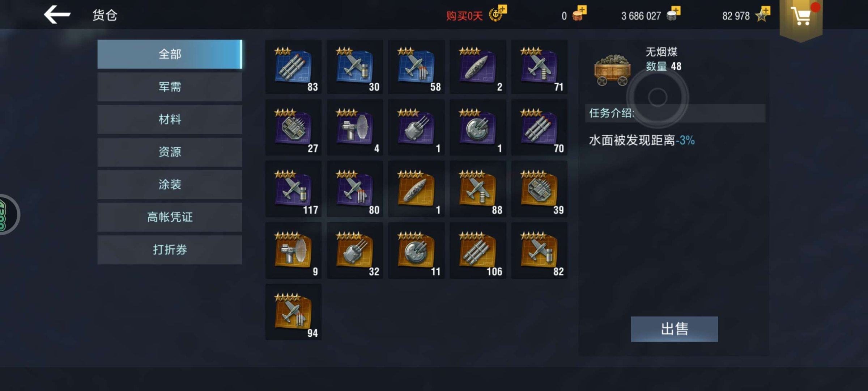Click the 购买0天 premium account link
This screenshot has width=868, height=391.
(464, 16)
